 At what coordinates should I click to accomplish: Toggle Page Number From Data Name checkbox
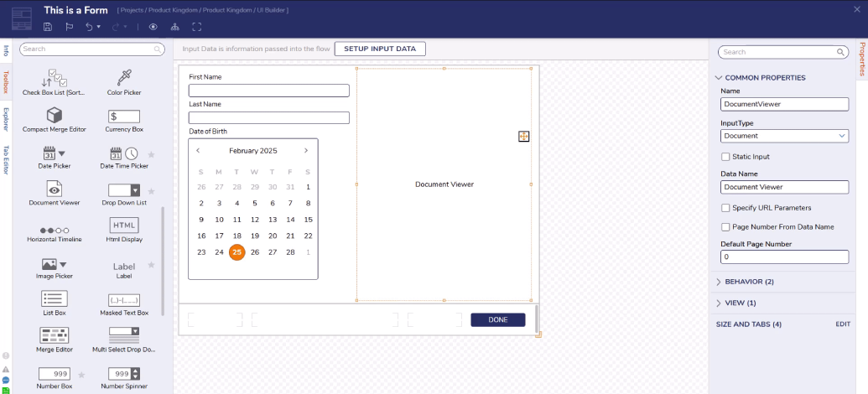725,227
